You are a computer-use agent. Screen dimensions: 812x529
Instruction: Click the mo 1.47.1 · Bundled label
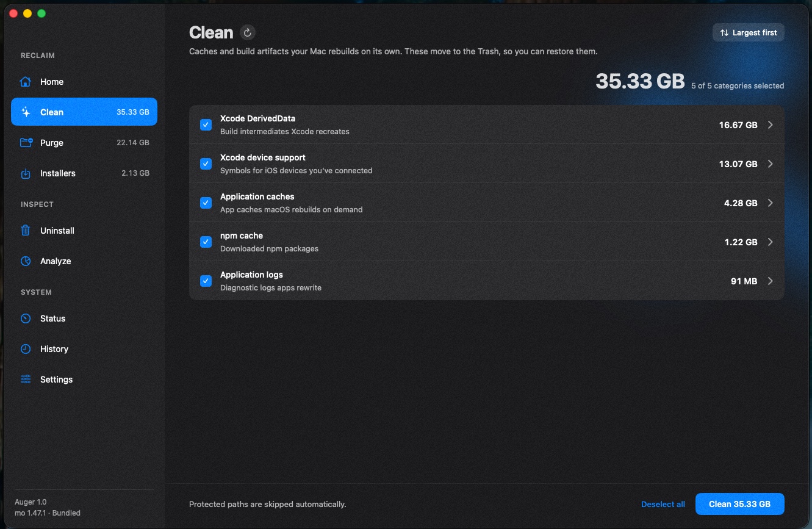point(48,513)
